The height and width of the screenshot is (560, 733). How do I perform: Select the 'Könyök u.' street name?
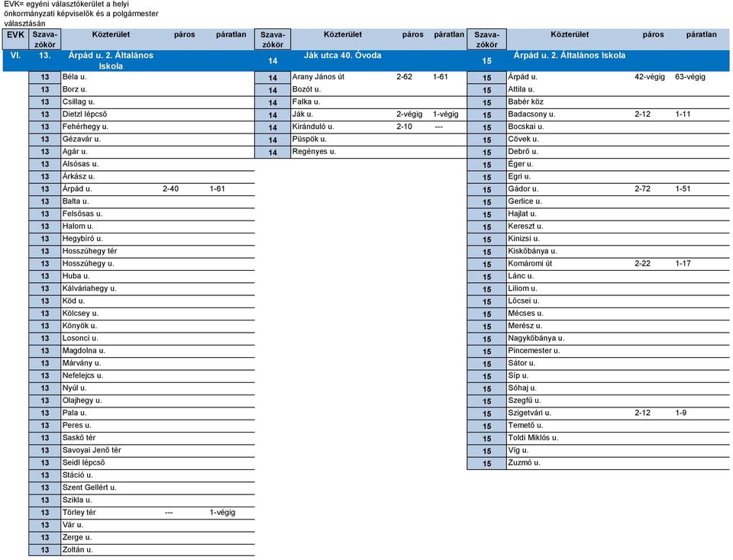79,326
